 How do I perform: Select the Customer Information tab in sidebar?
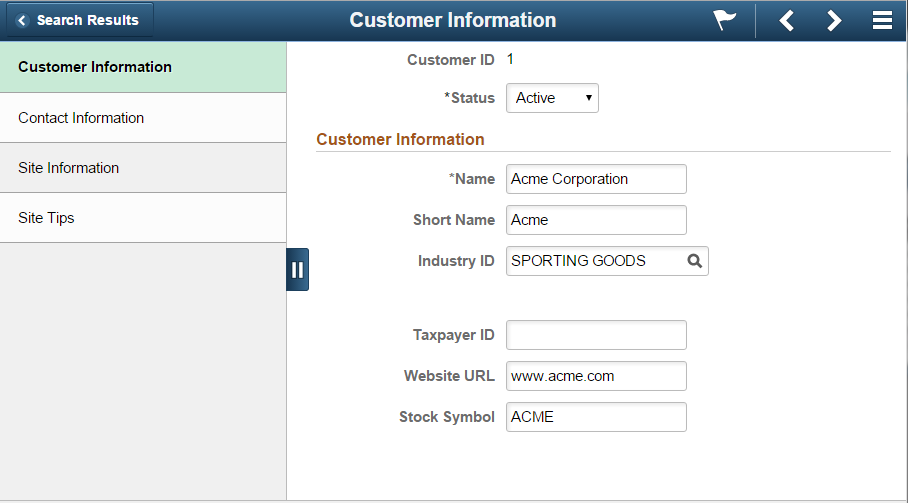pos(143,67)
